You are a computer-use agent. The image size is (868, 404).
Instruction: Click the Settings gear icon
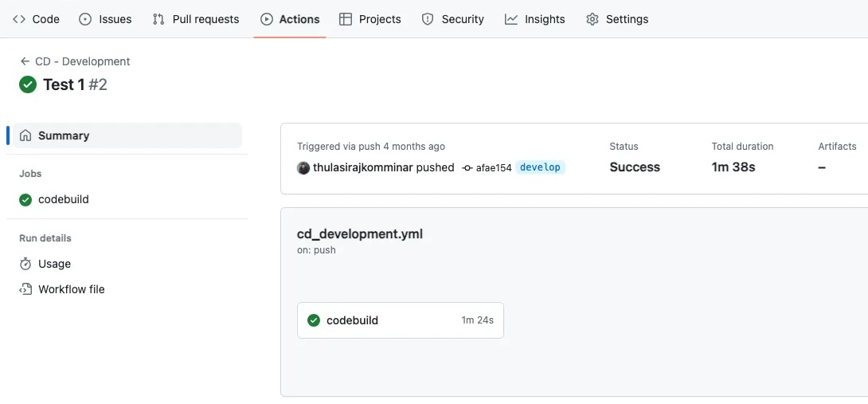point(592,19)
